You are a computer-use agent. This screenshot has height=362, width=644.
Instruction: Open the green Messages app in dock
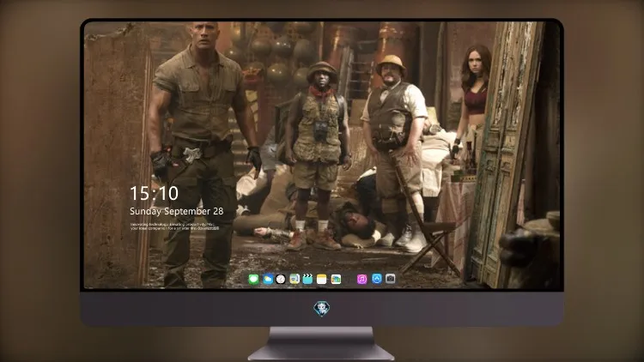pos(254,279)
